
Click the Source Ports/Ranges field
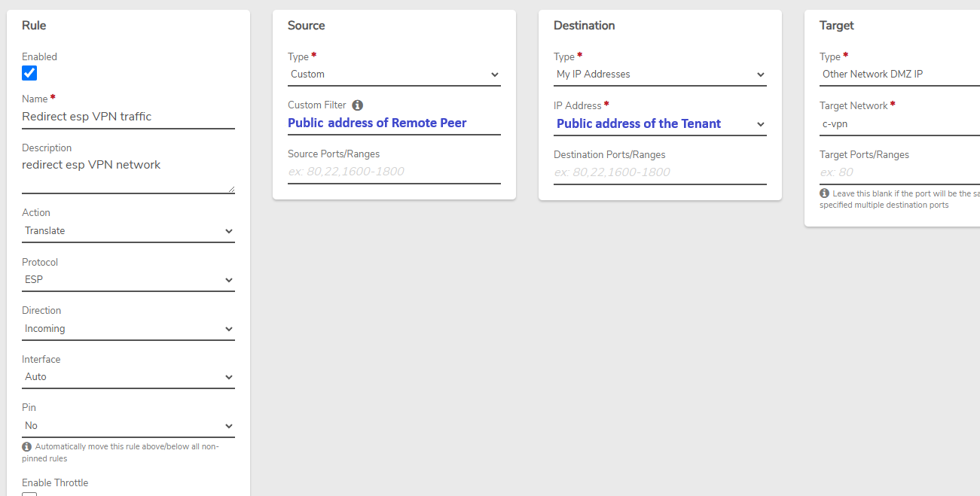394,172
